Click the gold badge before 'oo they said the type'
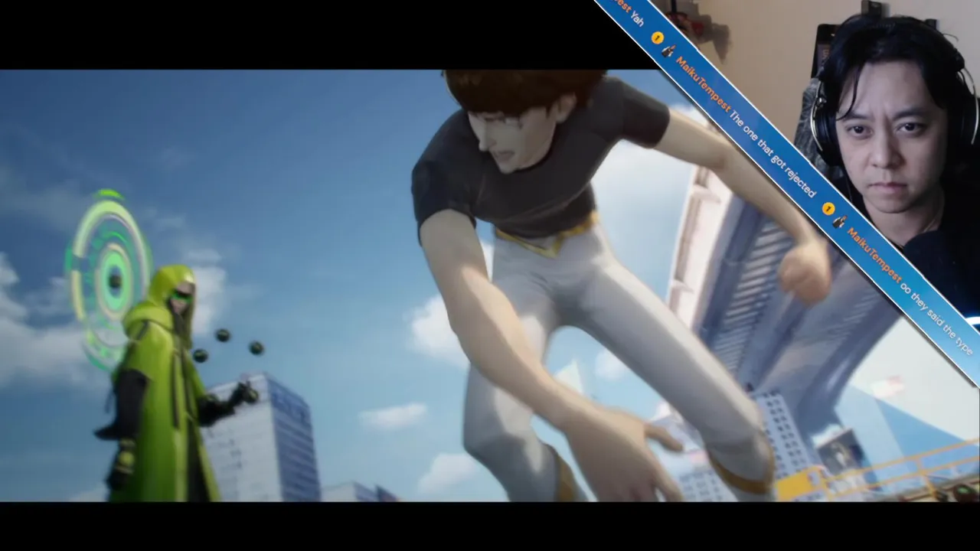Image resolution: width=980 pixels, height=551 pixels. (x=828, y=207)
